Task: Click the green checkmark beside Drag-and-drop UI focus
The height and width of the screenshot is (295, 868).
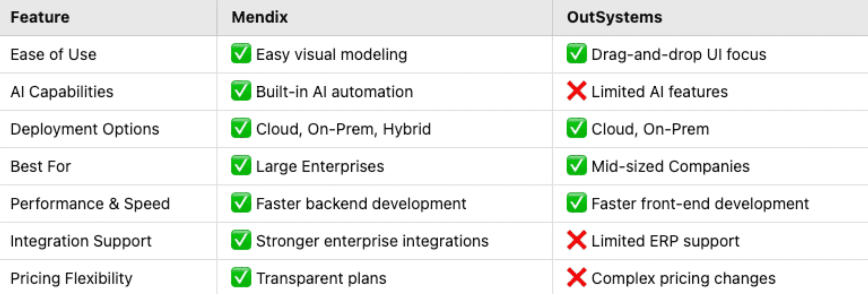Action: (x=577, y=53)
